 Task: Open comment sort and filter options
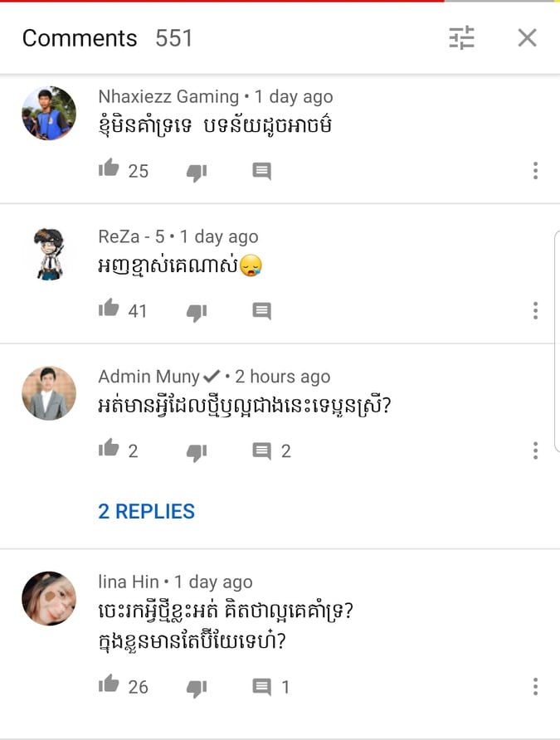(x=461, y=38)
